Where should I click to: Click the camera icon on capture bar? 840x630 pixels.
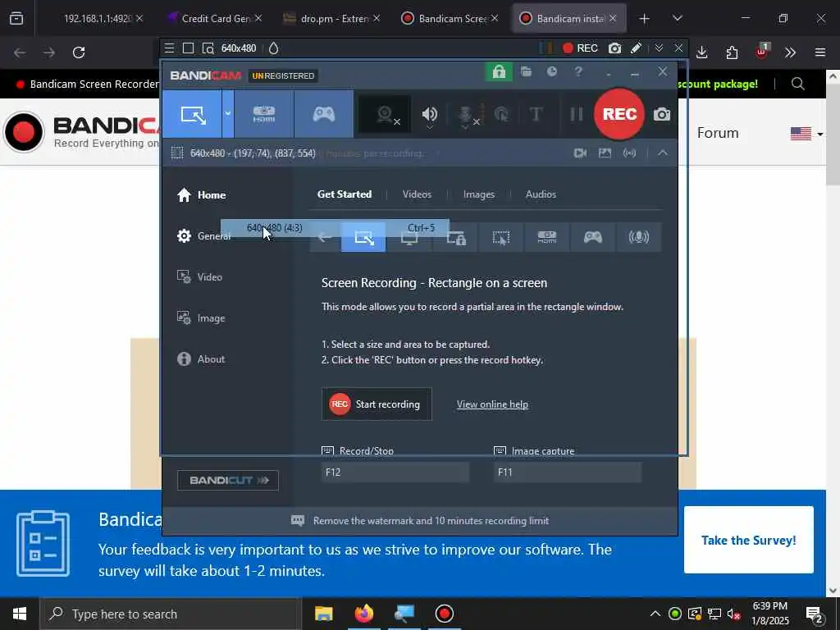(x=615, y=48)
